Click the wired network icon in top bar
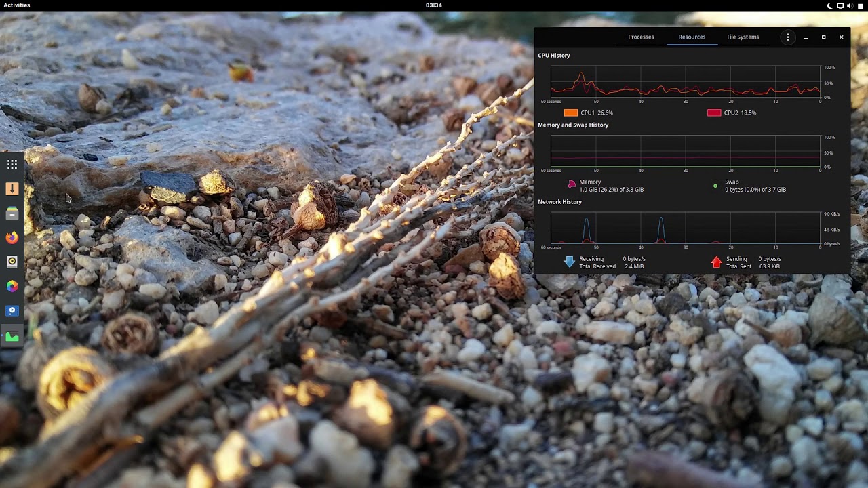Screen dimensions: 868x488 (x=840, y=5)
